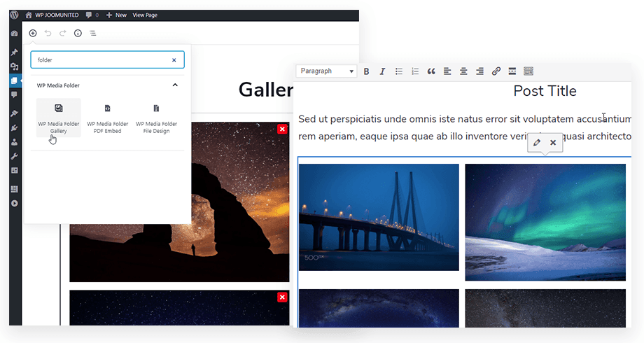Viewport: 644px width, 343px height.
Task: Align text left
Action: point(447,71)
